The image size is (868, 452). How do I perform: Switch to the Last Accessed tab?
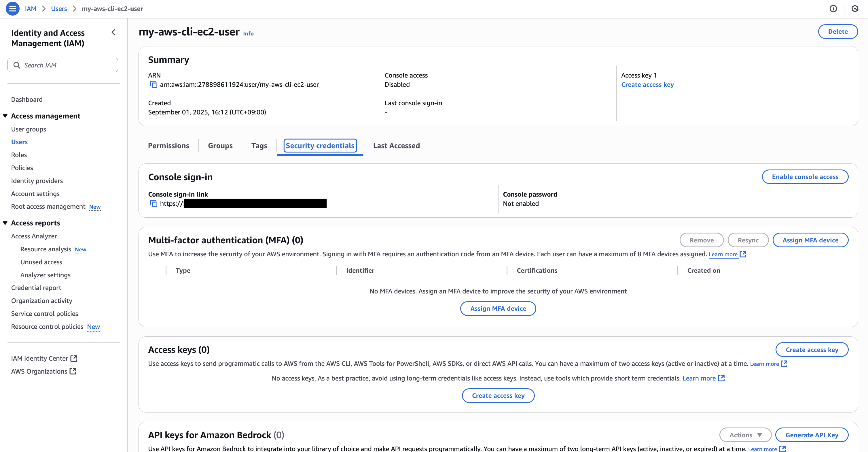pos(396,146)
